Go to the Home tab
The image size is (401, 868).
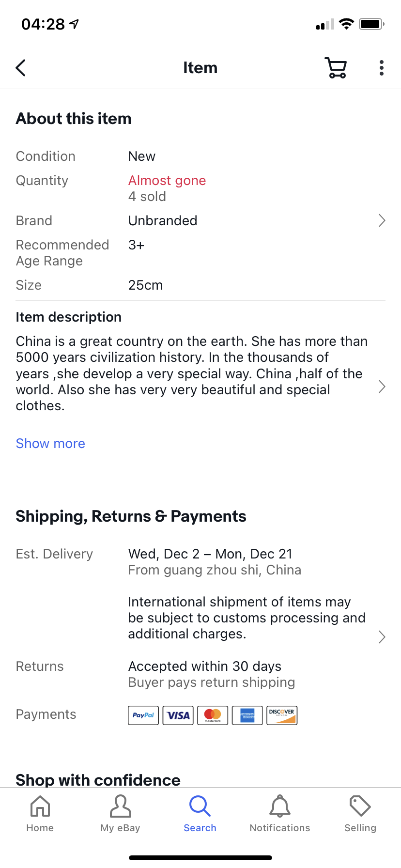point(40,814)
